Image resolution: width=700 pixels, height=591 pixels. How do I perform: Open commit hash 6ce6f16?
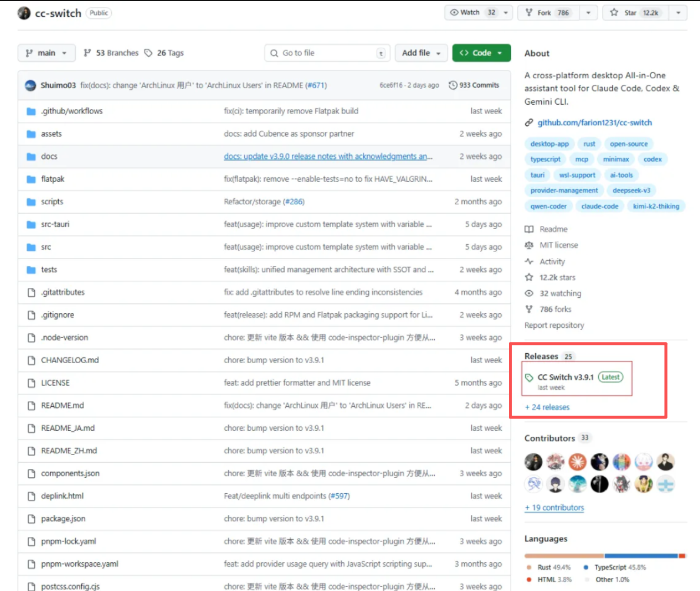391,85
